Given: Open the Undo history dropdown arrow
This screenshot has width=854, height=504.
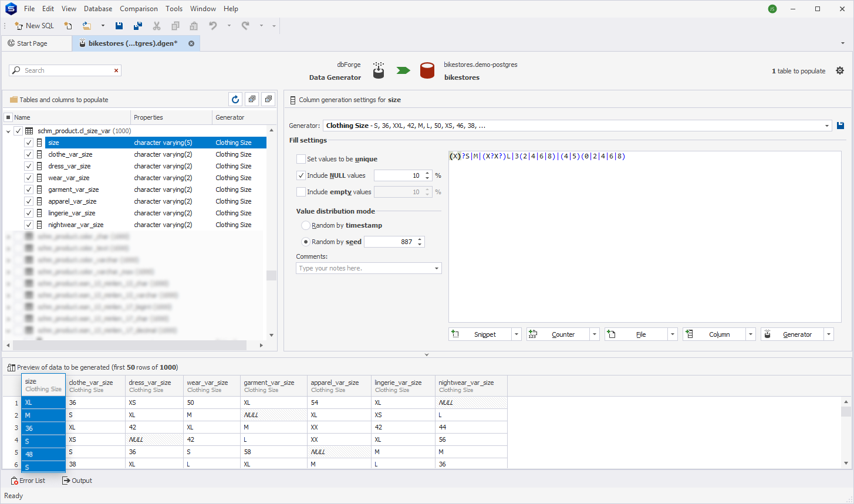Looking at the screenshot, I should point(229,26).
